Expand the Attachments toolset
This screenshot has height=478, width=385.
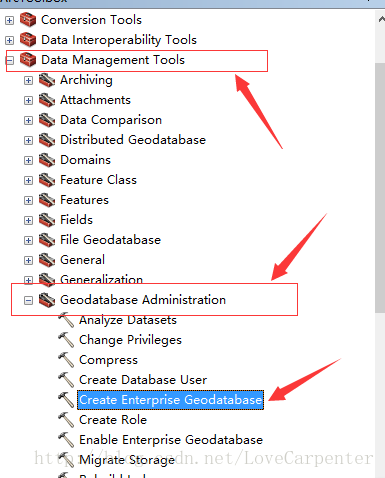[28, 100]
